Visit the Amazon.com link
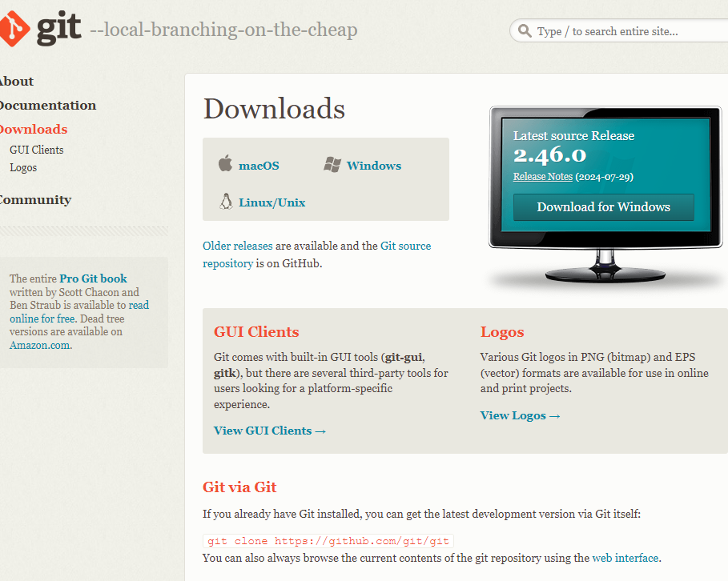The width and height of the screenshot is (728, 581). 39,346
